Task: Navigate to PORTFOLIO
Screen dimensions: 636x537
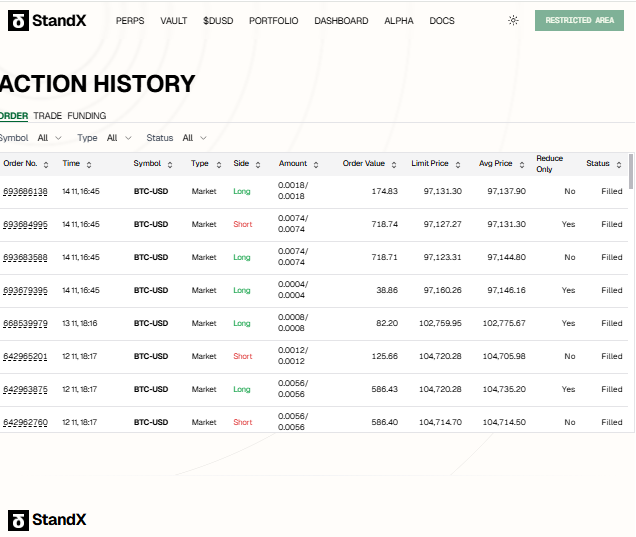Action: click(273, 21)
